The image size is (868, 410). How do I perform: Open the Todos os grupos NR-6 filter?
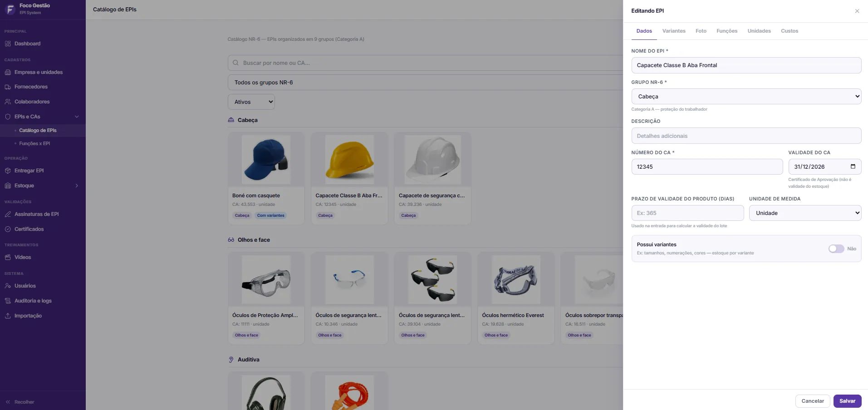425,83
